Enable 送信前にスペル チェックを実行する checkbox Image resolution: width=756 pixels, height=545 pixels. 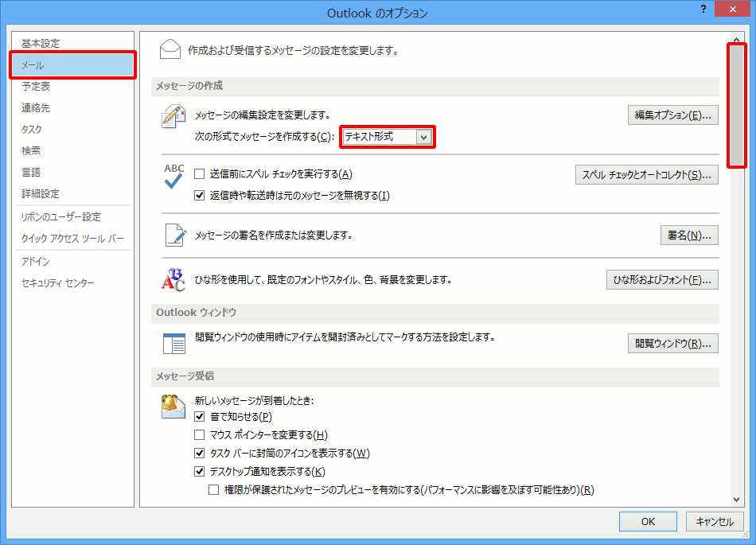(x=199, y=174)
